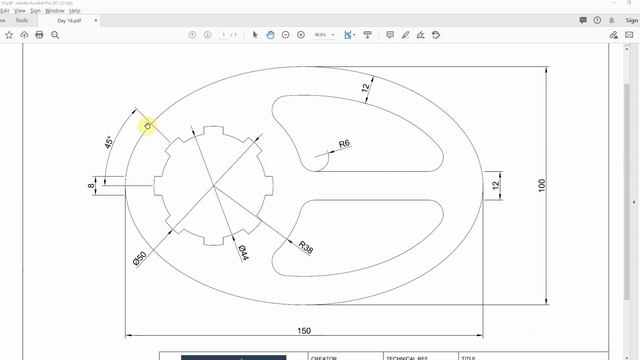
Task: Activate the Hand pan tool
Action: click(x=270, y=35)
